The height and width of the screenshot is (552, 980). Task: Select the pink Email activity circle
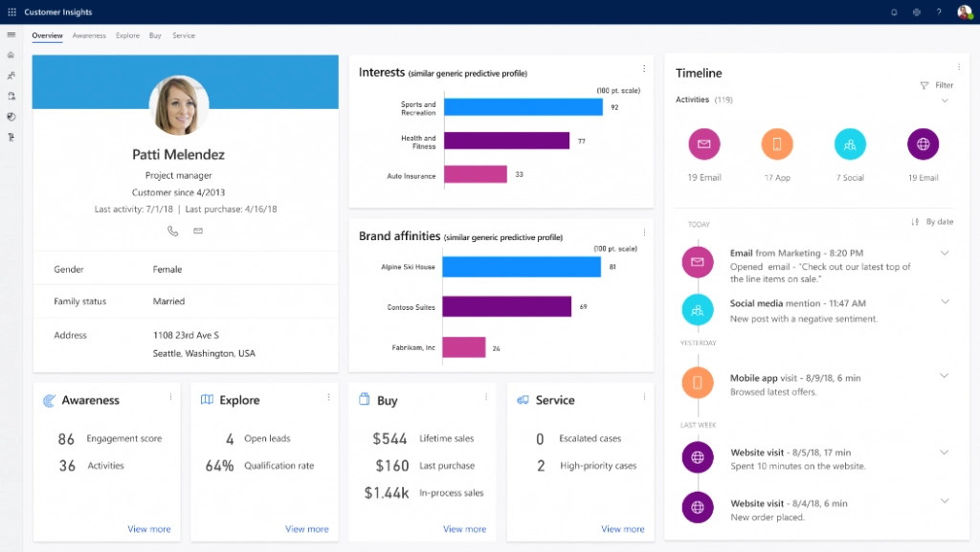704,144
